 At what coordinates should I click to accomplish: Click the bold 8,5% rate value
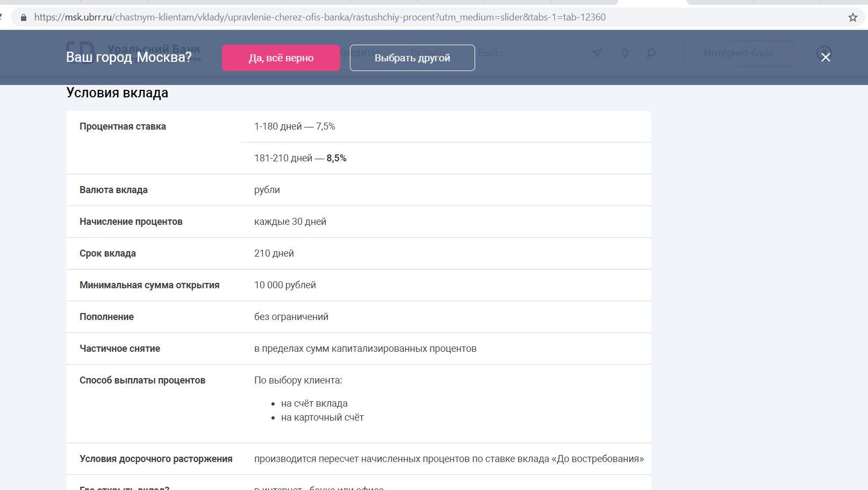tap(336, 158)
